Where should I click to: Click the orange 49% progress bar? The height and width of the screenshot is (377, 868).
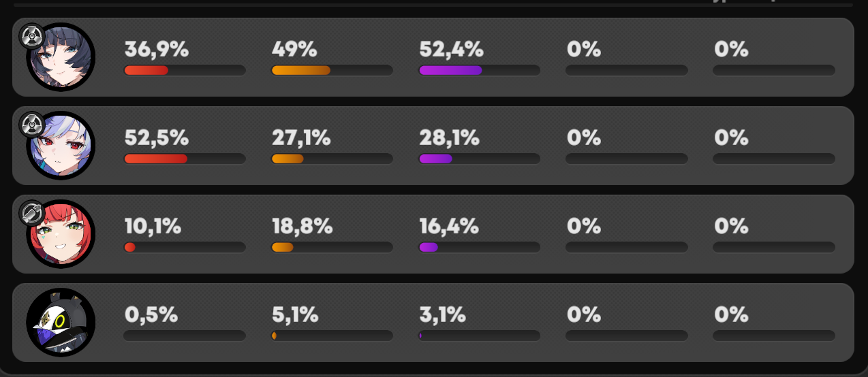(332, 70)
